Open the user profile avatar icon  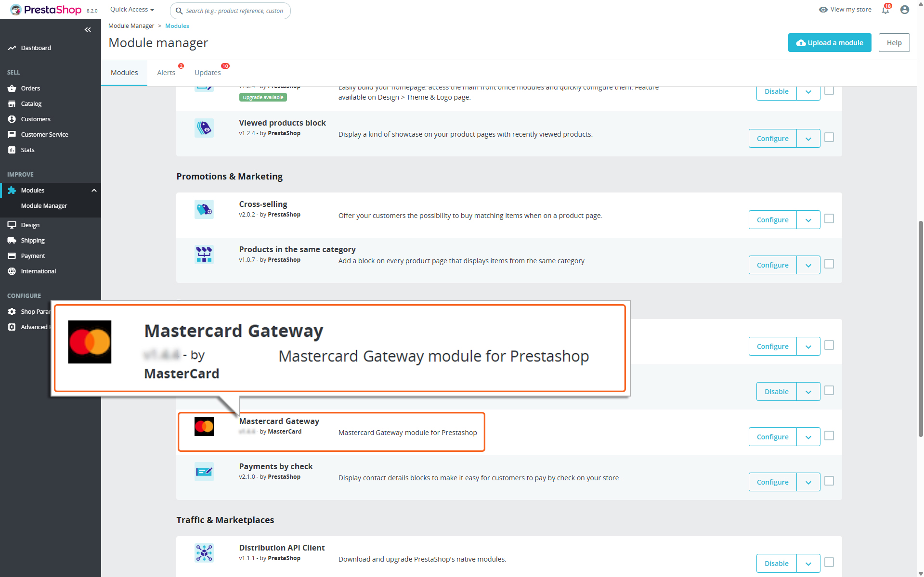[904, 10]
